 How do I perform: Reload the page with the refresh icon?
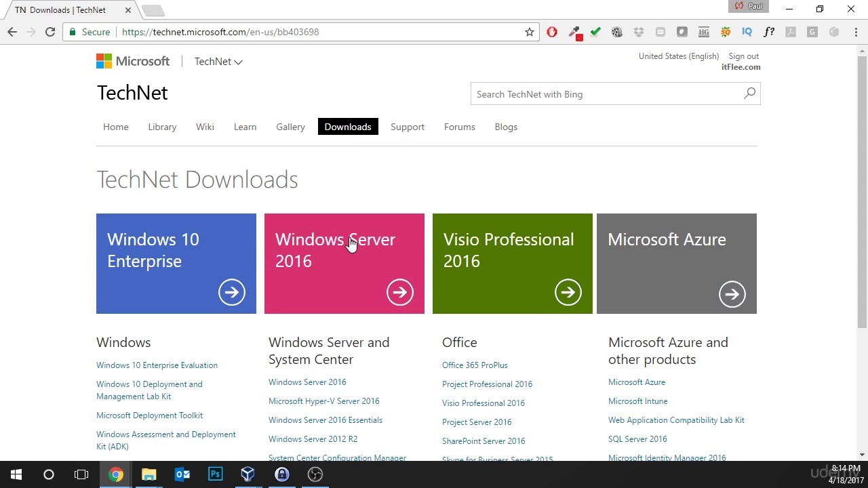(50, 32)
